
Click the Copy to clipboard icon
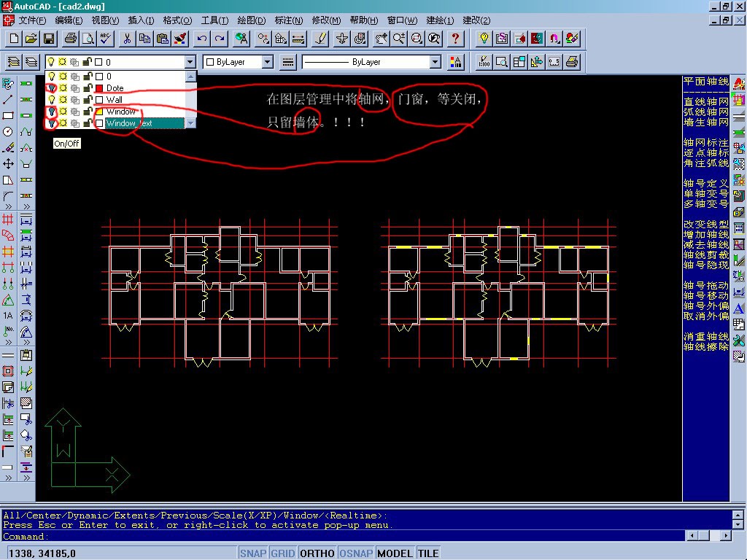pyautogui.click(x=144, y=39)
